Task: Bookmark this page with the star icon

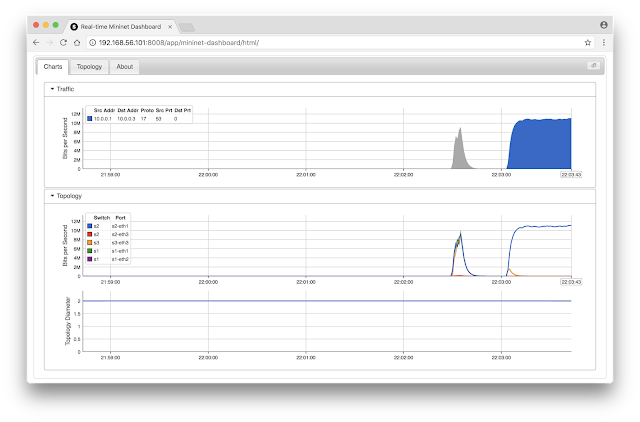Action: coord(588,42)
